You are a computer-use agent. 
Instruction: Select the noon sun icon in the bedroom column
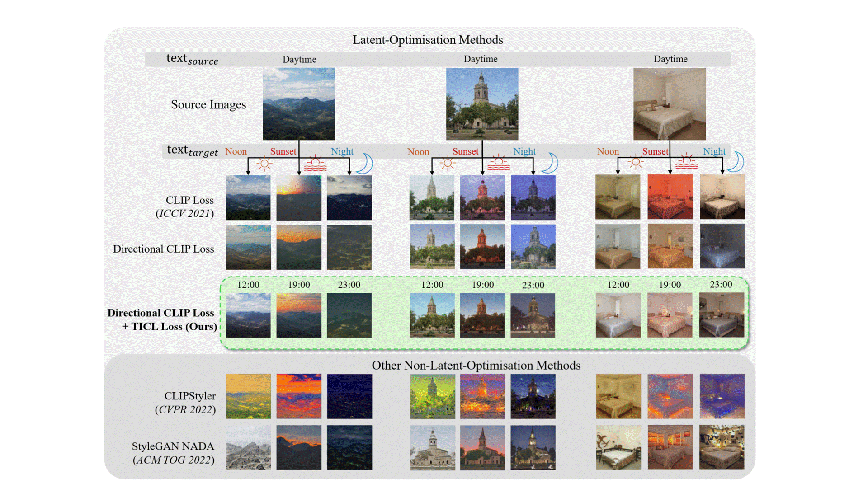coord(635,162)
